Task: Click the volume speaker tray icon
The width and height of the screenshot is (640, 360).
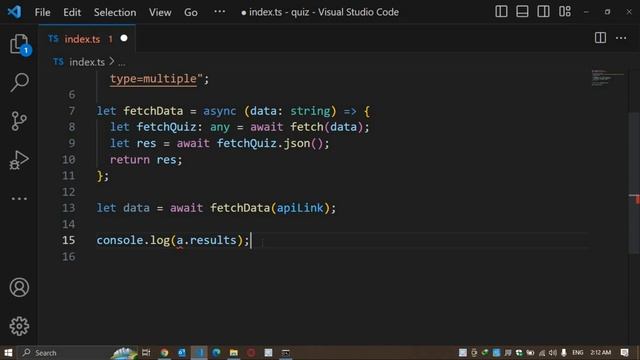Action: pyautogui.click(x=553, y=353)
